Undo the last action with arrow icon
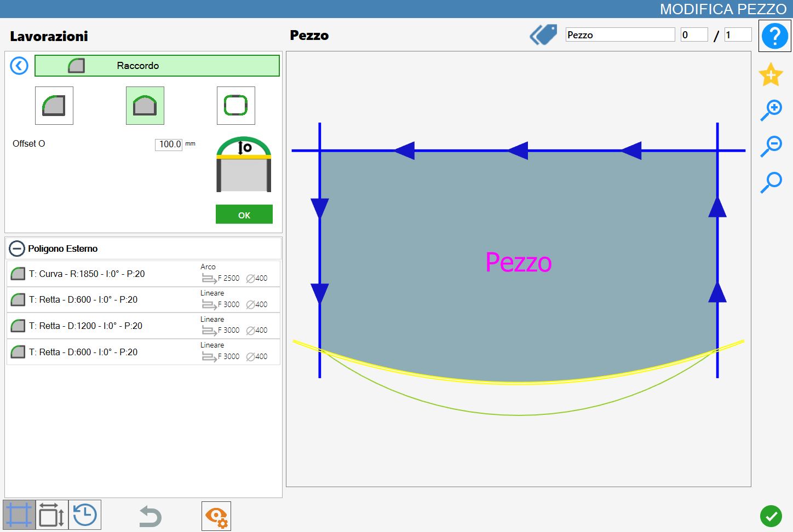The height and width of the screenshot is (532, 793). (150, 516)
